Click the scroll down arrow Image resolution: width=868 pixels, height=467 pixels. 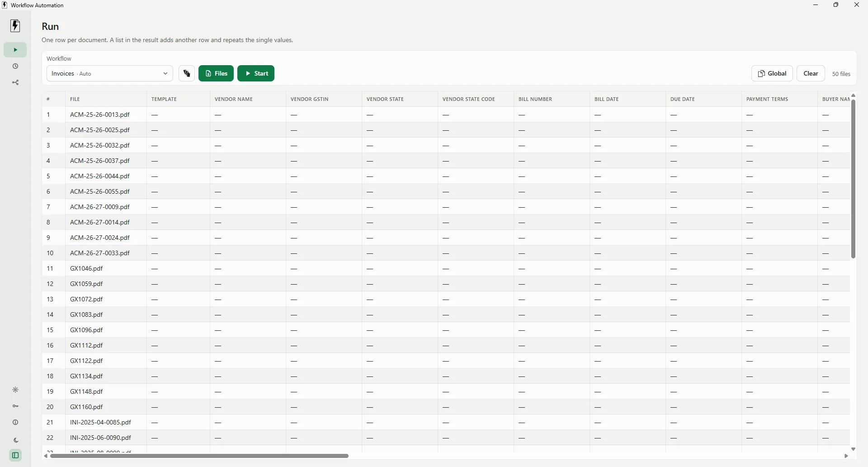pos(854,449)
